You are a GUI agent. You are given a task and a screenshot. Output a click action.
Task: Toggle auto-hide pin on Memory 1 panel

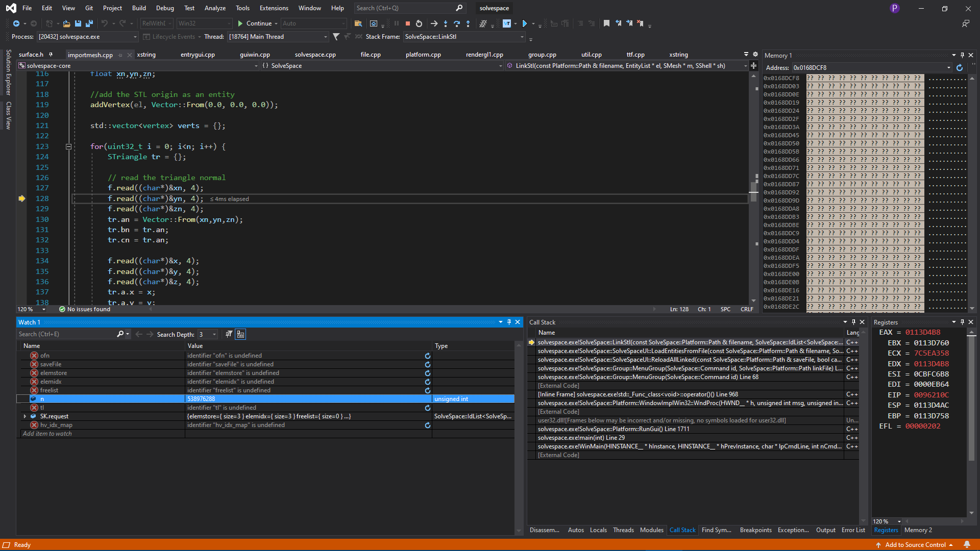click(x=962, y=55)
